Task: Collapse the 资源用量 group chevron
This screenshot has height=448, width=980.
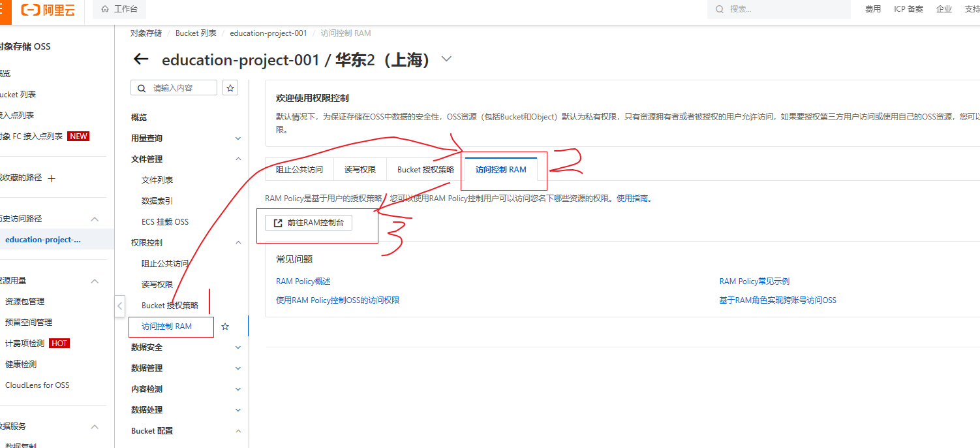Action: pos(95,281)
